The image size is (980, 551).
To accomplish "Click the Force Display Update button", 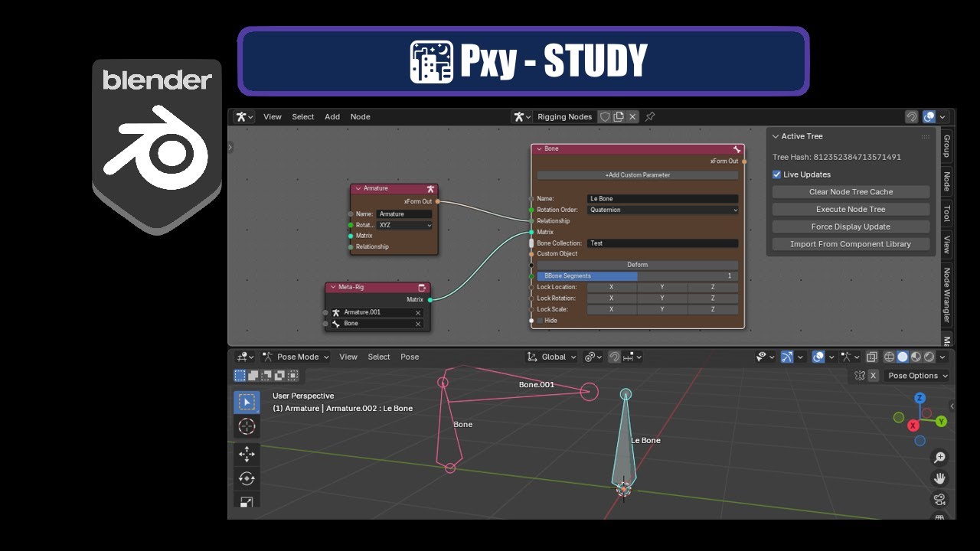I will pyautogui.click(x=851, y=227).
